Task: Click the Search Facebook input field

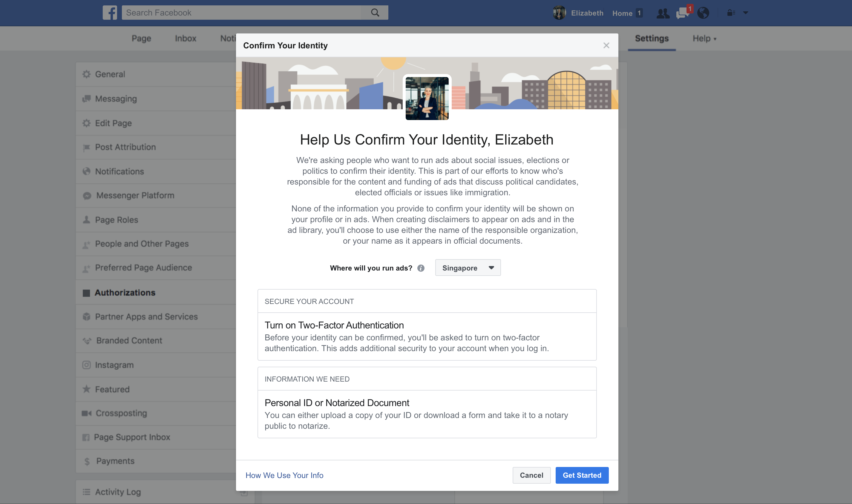Action: 241,13
